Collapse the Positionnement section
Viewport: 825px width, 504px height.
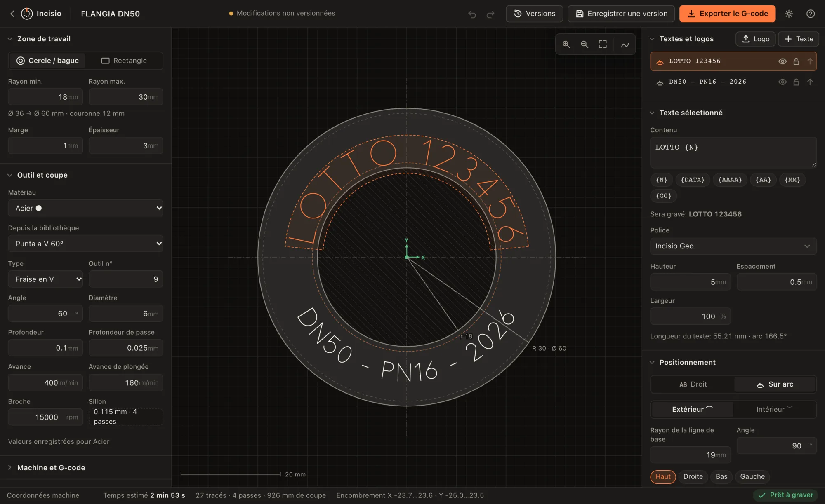click(682, 362)
